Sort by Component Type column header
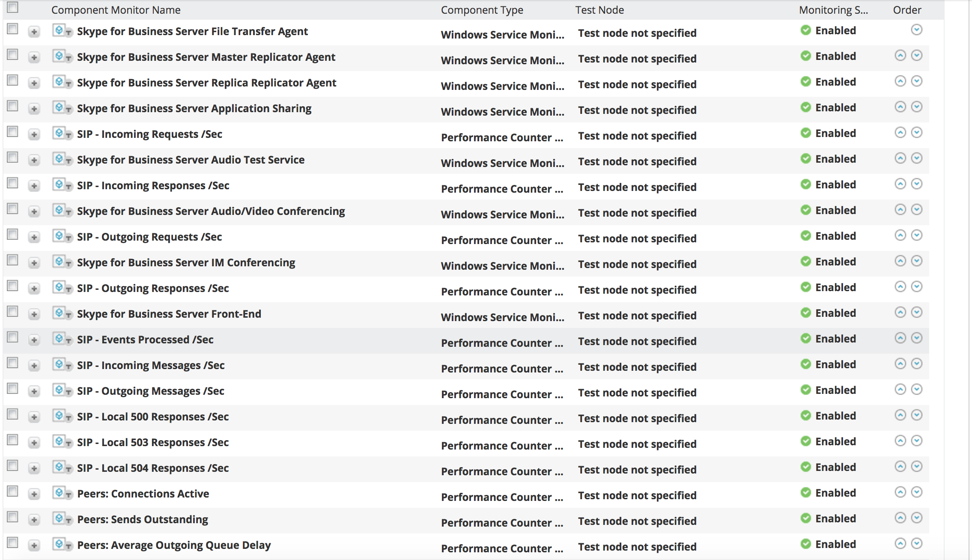 point(482,10)
